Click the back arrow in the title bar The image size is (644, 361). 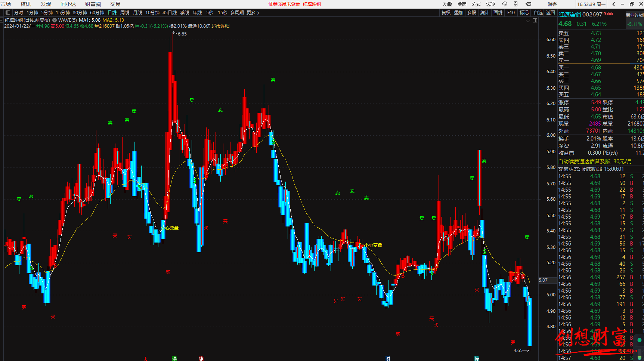click(613, 4)
